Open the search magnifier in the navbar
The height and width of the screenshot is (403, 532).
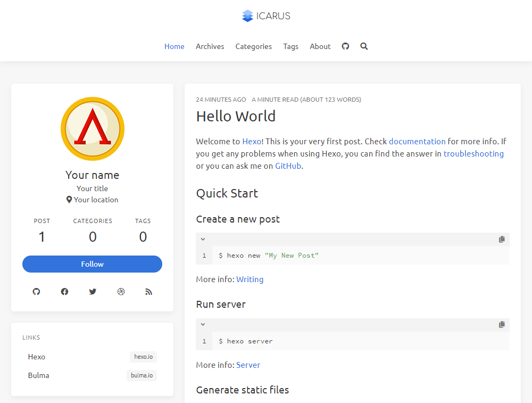click(364, 46)
